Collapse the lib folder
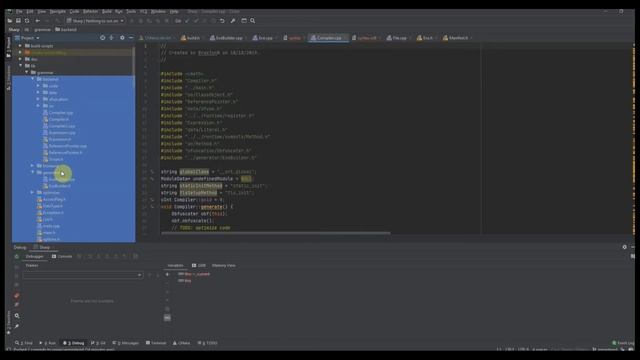The width and height of the screenshot is (640, 360). click(x=20, y=65)
